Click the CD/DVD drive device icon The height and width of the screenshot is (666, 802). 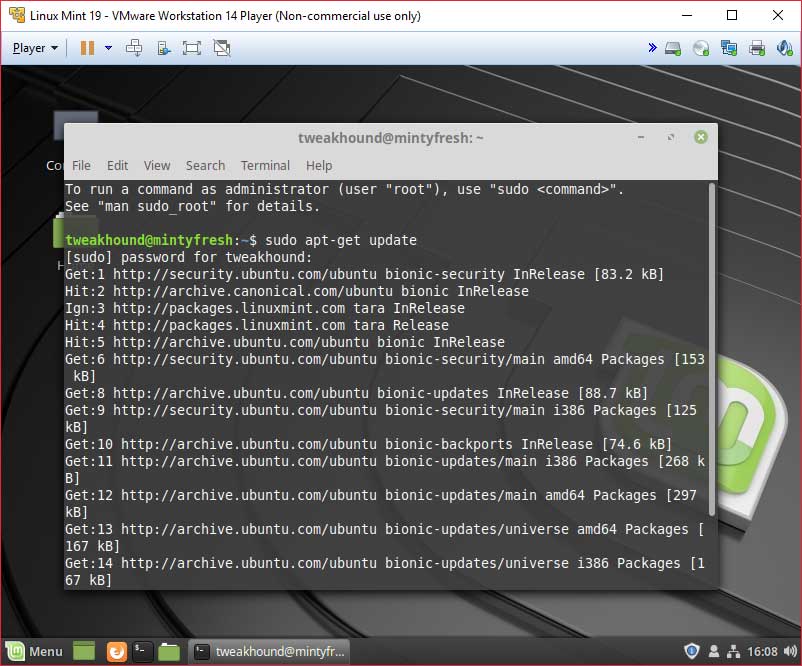pos(701,49)
